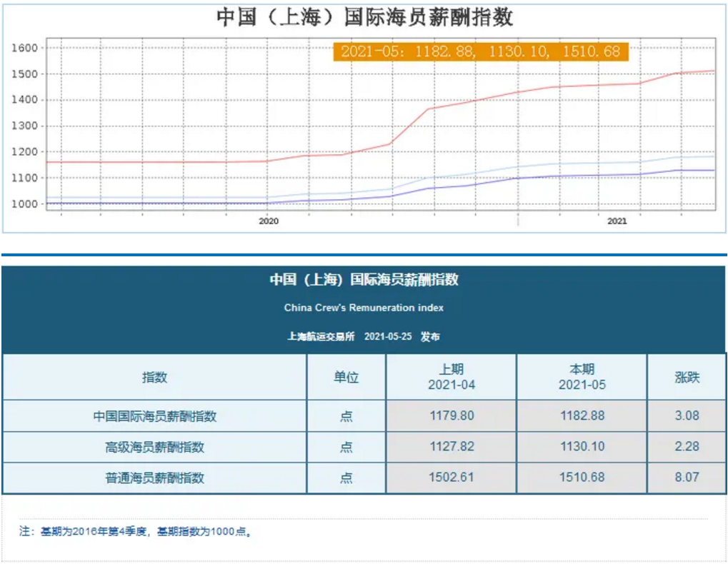Click the 2020 label on the x-axis
Image resolution: width=728 pixels, height=564 pixels.
tap(268, 221)
